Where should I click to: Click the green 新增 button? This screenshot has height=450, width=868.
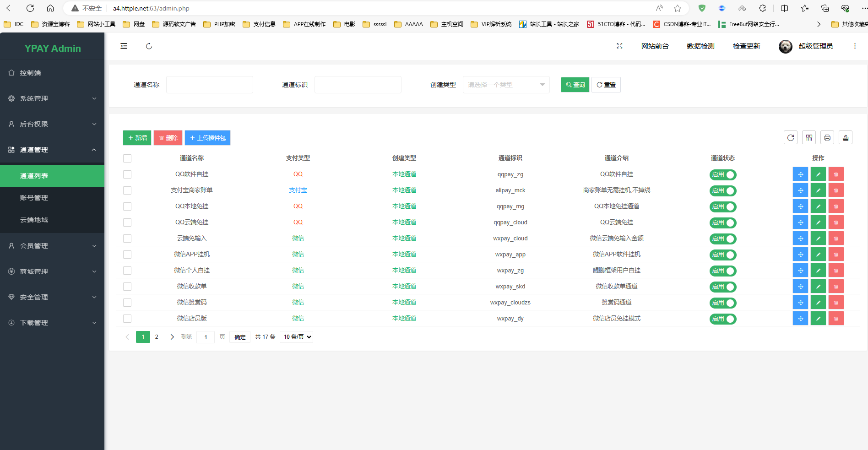pyautogui.click(x=137, y=138)
